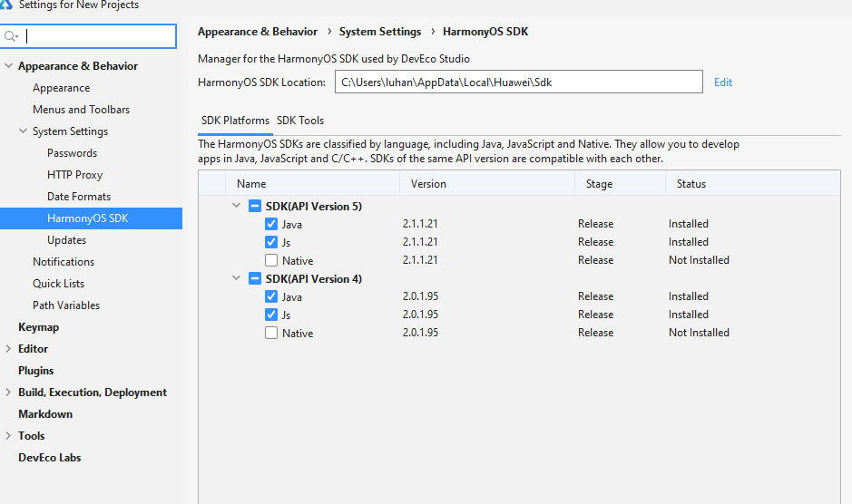Open Menus and Toolbars settings
The width and height of the screenshot is (852, 504).
point(81,110)
